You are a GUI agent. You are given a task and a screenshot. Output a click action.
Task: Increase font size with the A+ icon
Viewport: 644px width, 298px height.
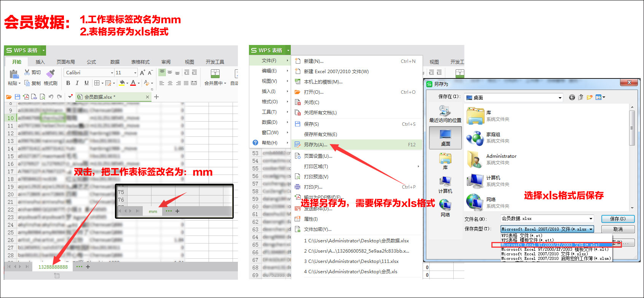coord(142,72)
